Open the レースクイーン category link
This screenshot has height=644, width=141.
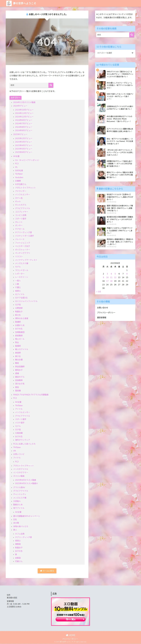tap(22, 277)
